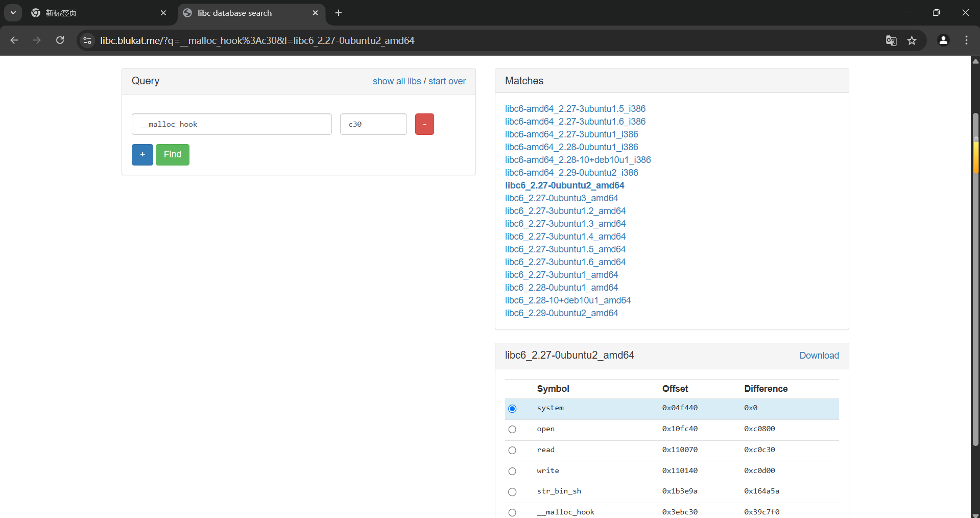Click the page vertical scrollbar thumb

click(x=975, y=279)
